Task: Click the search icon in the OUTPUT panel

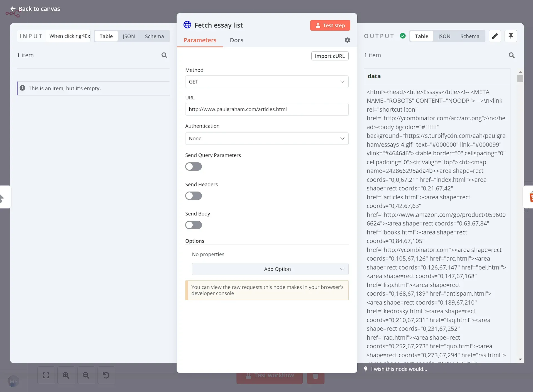Action: click(511, 55)
